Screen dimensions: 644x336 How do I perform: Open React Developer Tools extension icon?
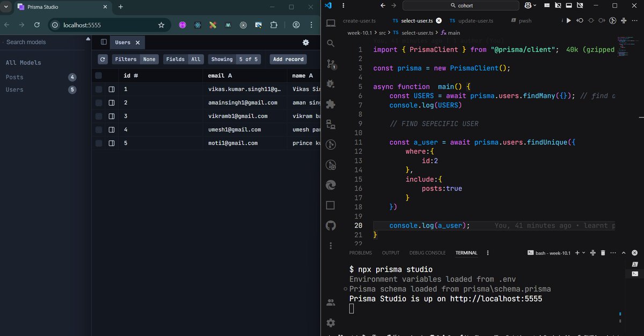198,25
